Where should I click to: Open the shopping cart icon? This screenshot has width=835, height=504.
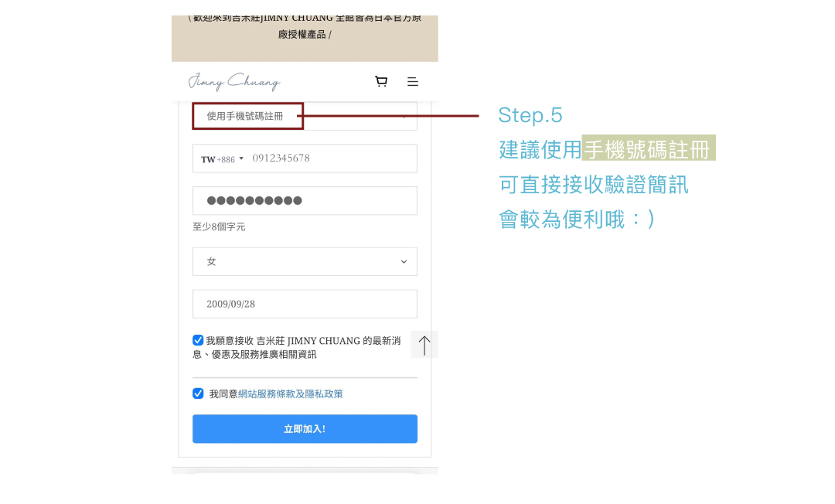click(380, 81)
